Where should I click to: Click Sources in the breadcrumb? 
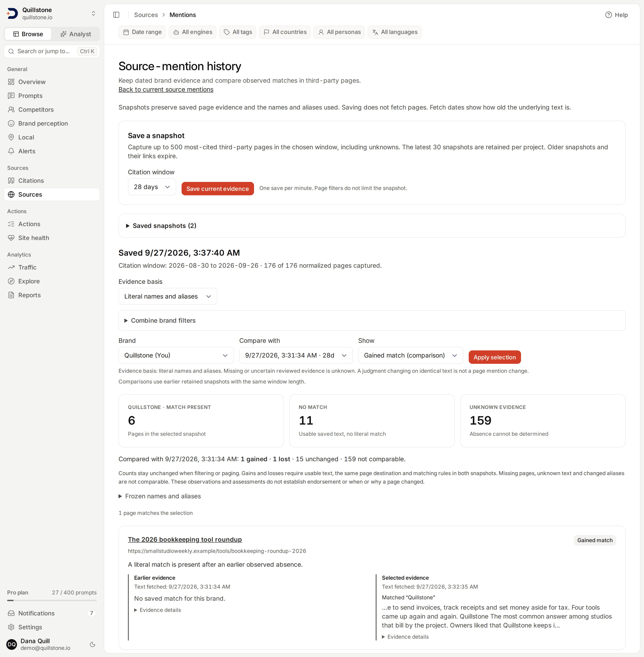click(x=146, y=15)
